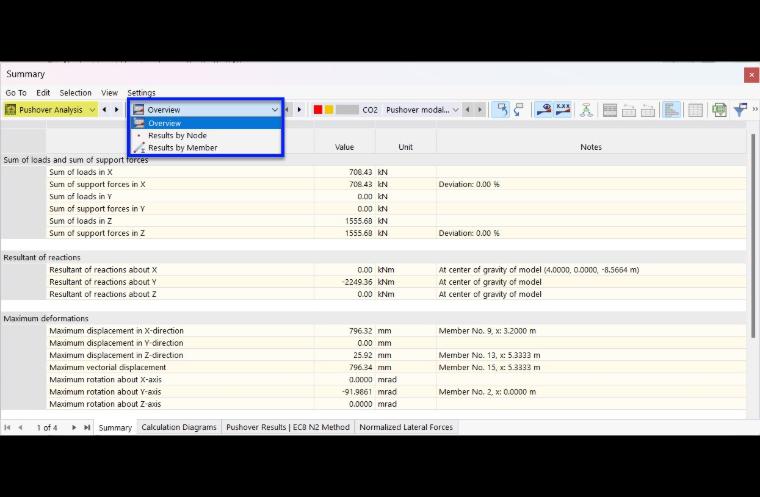Toggle the highlighted bar chart view icon
The height and width of the screenshot is (497, 760).
[671, 110]
